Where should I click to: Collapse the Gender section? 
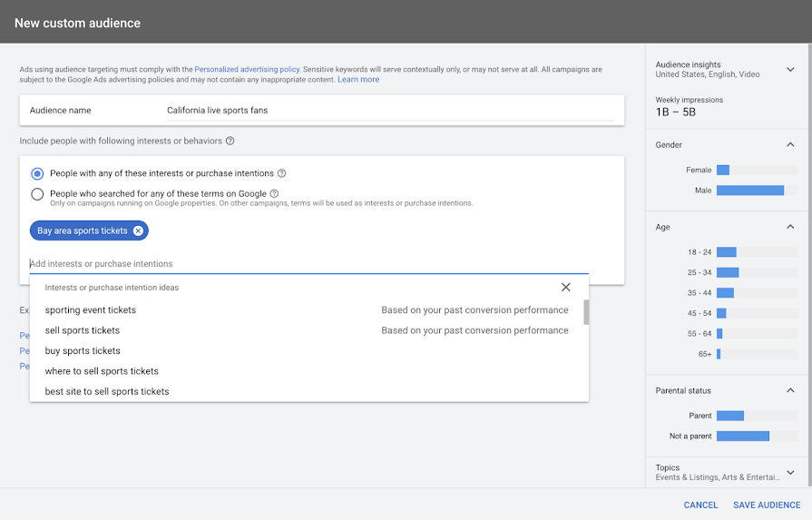coord(790,145)
